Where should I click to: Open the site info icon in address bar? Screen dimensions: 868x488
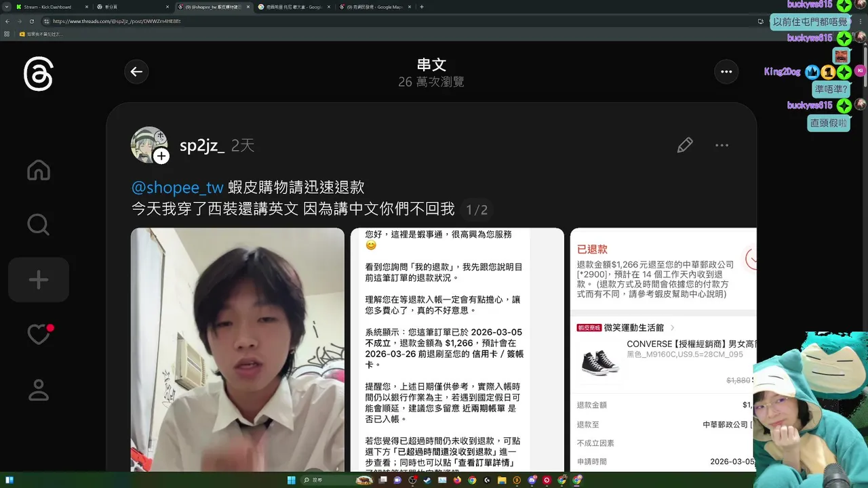(x=46, y=21)
